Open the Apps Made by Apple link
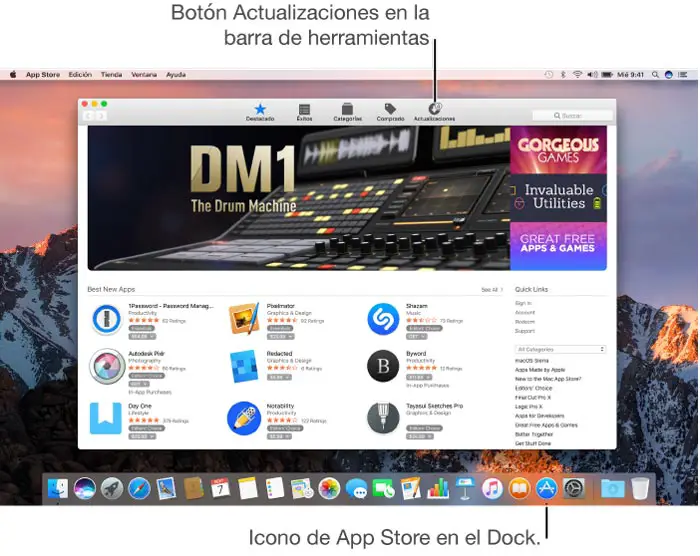 point(540,370)
